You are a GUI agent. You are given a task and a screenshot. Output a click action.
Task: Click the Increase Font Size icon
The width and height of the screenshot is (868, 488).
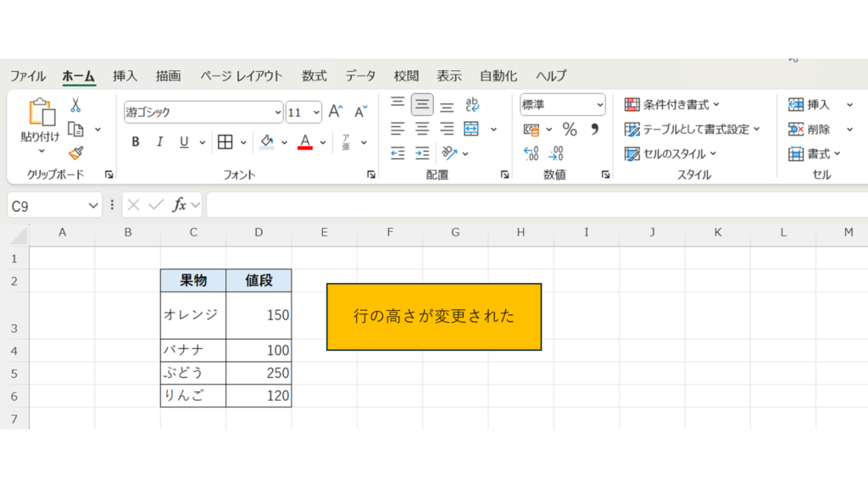click(x=336, y=112)
